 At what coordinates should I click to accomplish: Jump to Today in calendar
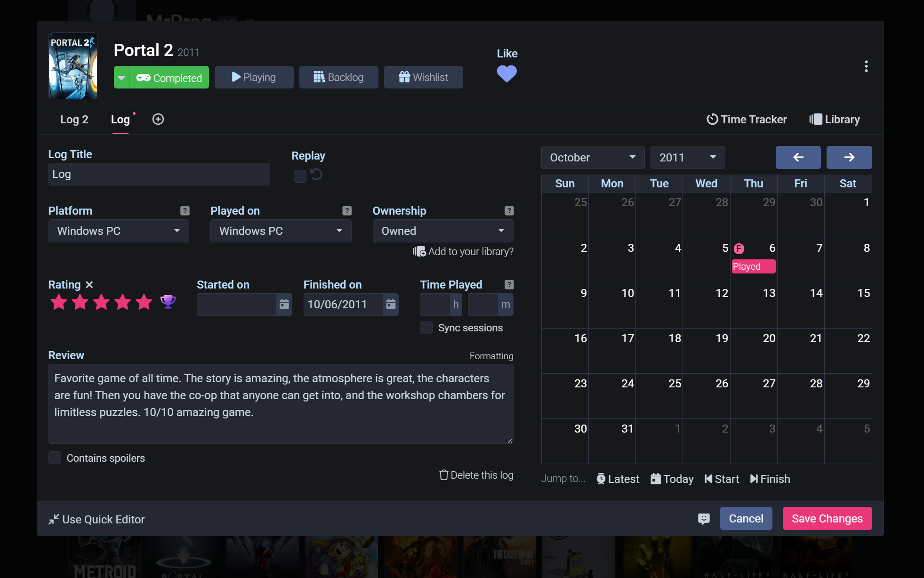coord(672,479)
